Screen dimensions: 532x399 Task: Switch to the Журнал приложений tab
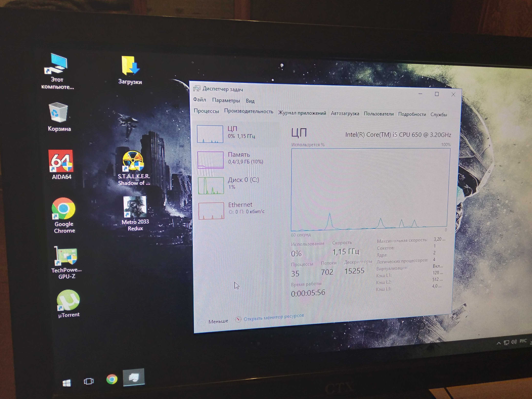[x=302, y=113]
